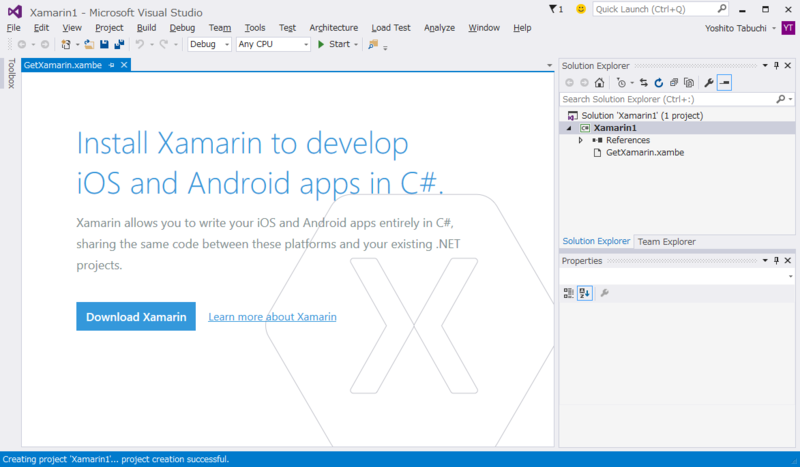Open Solution Explorer window position dropdown
This screenshot has height=467, width=800.
point(765,66)
